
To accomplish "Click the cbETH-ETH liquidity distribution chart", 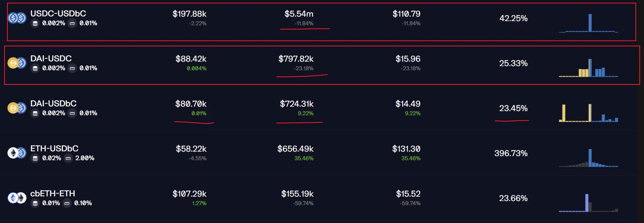I will point(588,203).
